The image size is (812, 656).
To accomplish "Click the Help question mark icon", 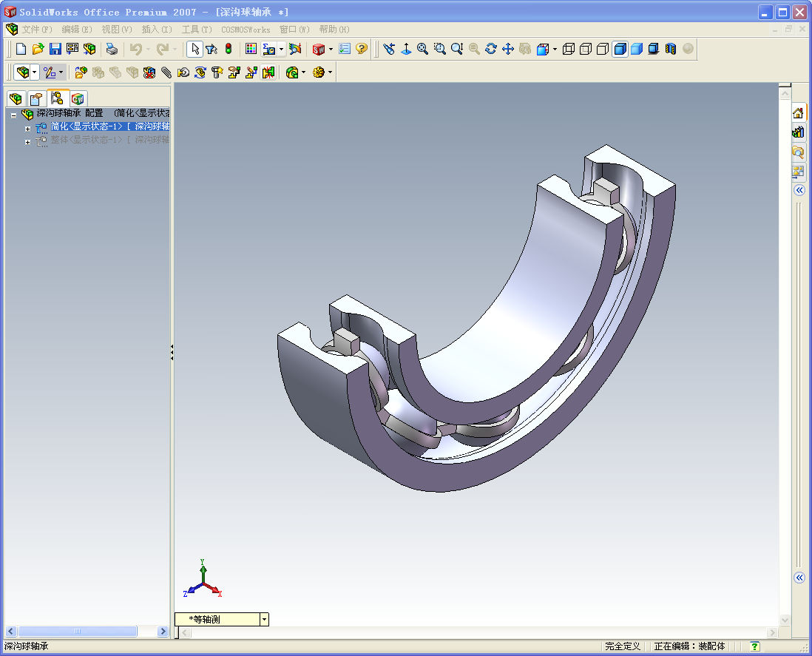I will (362, 50).
